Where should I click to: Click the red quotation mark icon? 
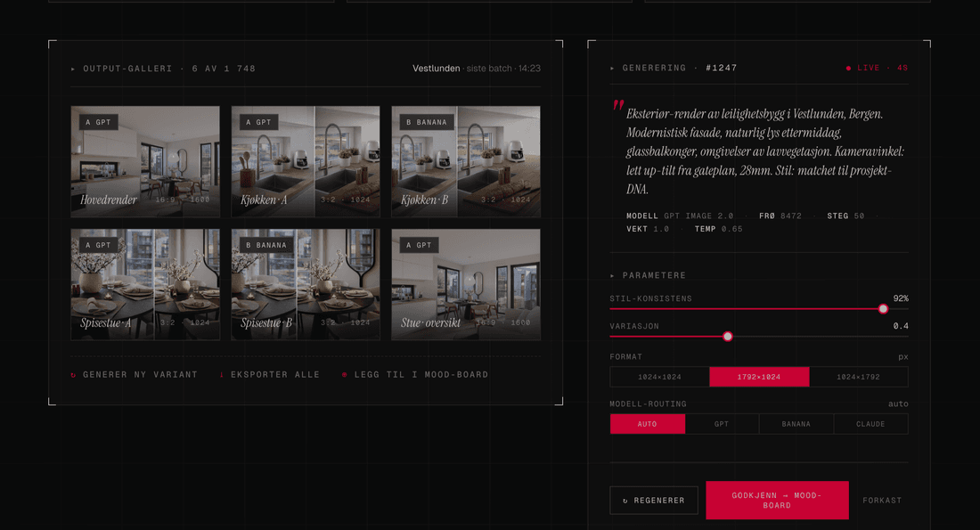click(x=618, y=106)
